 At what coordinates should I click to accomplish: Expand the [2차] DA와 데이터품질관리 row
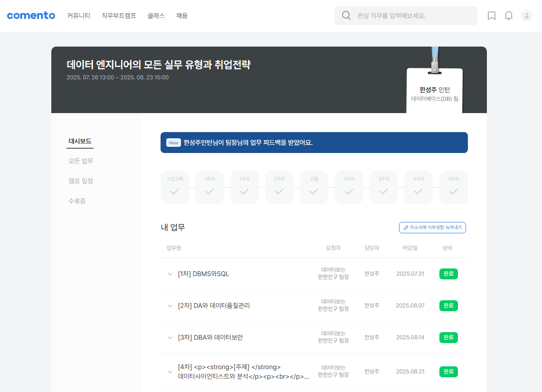[170, 306]
